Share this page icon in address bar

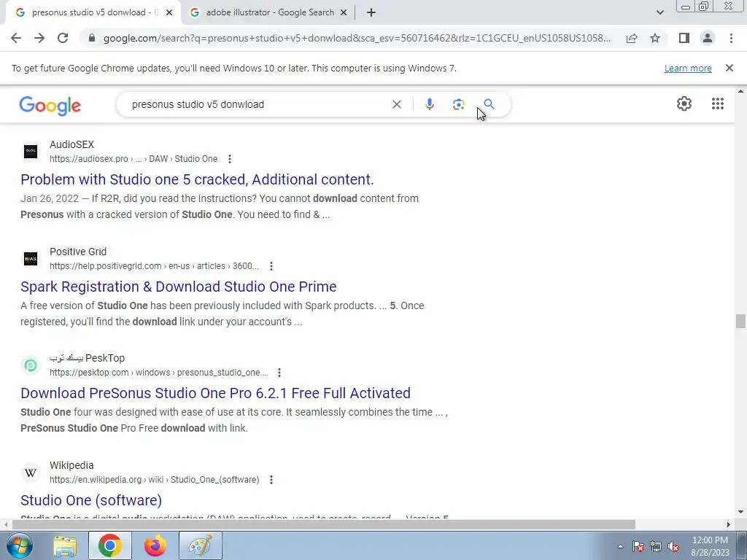(x=632, y=38)
